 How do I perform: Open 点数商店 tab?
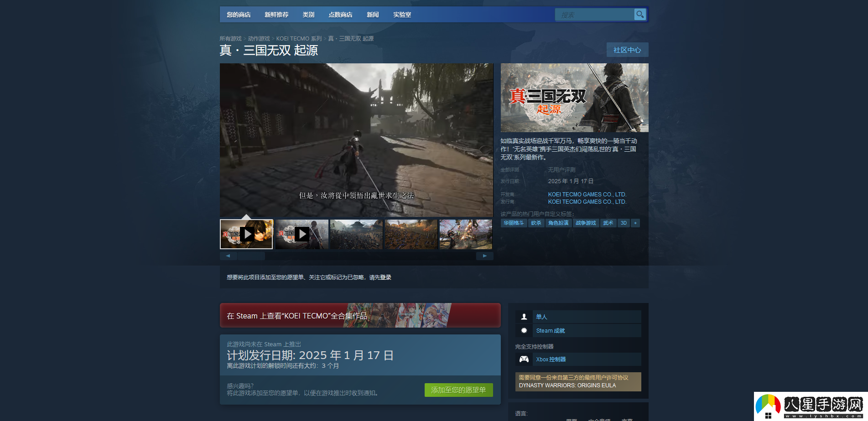pos(340,15)
